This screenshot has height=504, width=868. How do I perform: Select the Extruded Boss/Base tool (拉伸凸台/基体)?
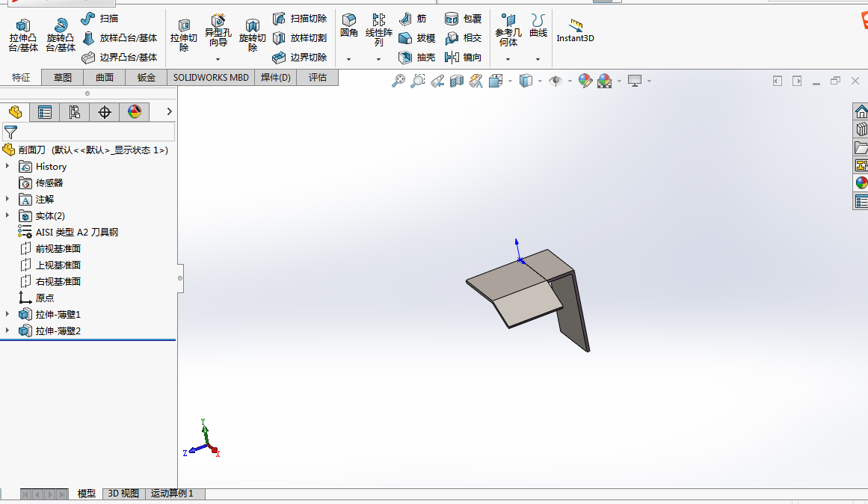pyautogui.click(x=23, y=35)
